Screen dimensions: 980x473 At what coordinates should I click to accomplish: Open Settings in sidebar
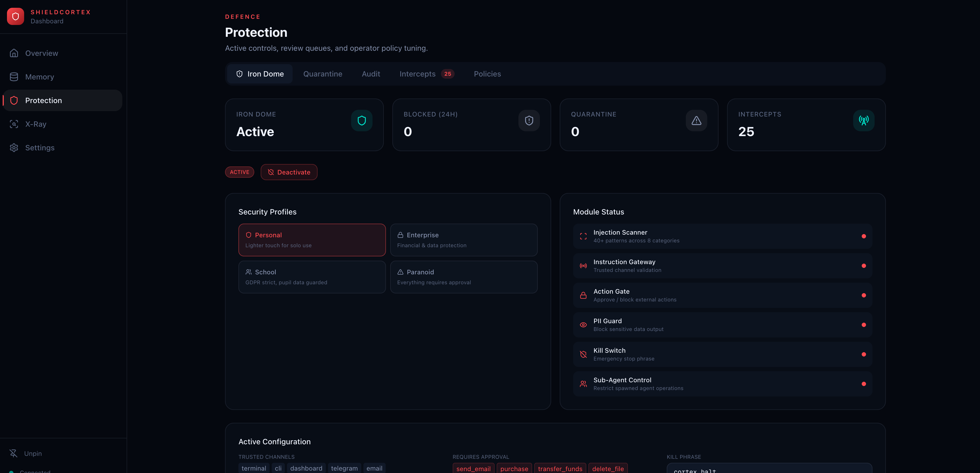[x=63, y=148]
